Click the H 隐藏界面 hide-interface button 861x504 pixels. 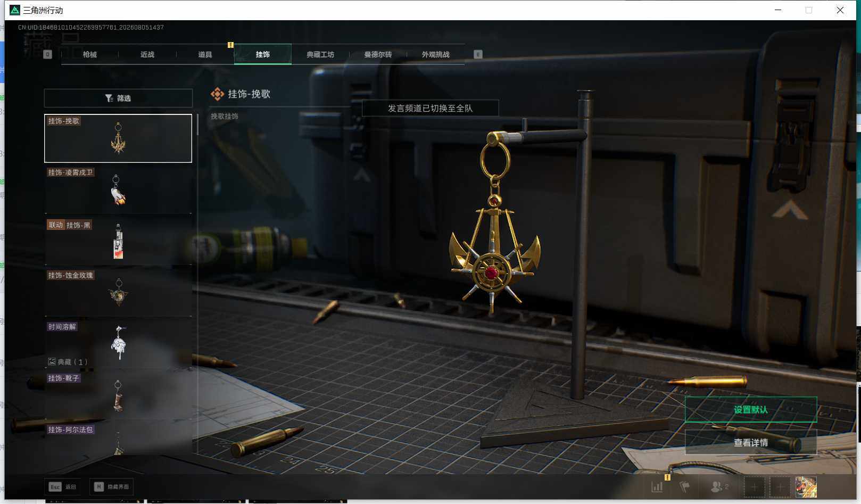pyautogui.click(x=111, y=486)
